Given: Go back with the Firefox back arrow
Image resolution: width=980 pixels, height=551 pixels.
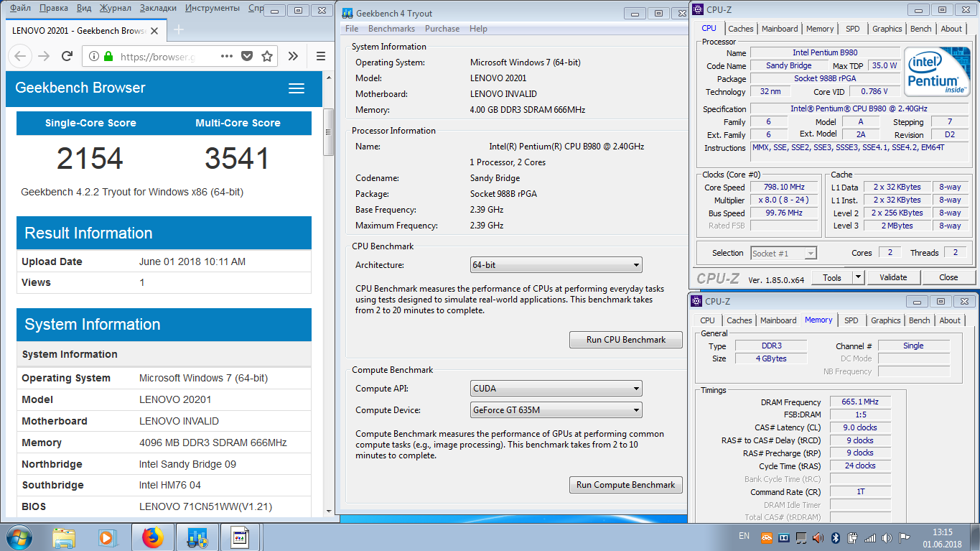Looking at the screenshot, I should [x=20, y=56].
